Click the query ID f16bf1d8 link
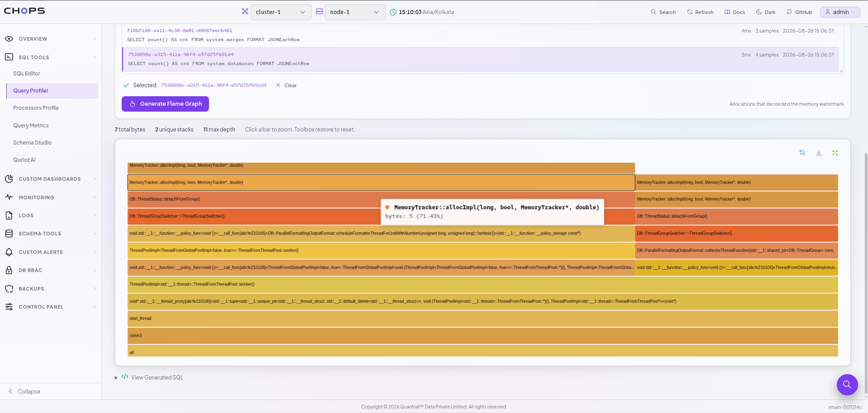The width and height of the screenshot is (868, 413). click(x=180, y=31)
